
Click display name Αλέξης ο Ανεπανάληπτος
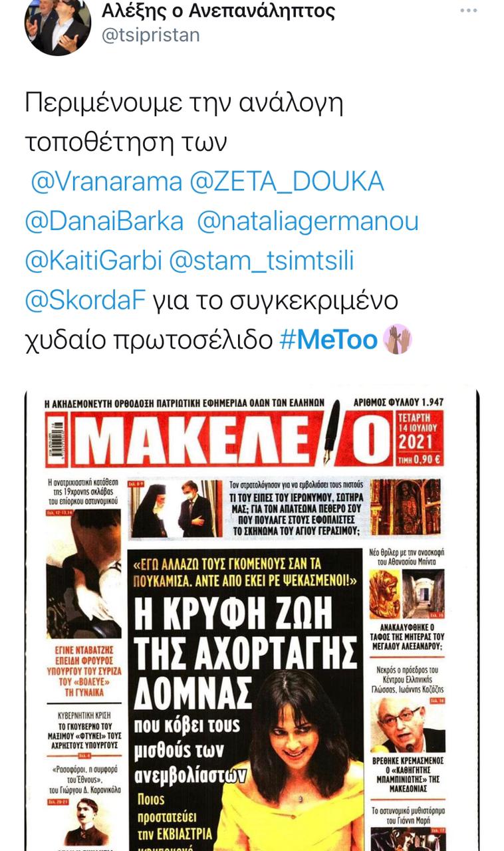(x=218, y=11)
